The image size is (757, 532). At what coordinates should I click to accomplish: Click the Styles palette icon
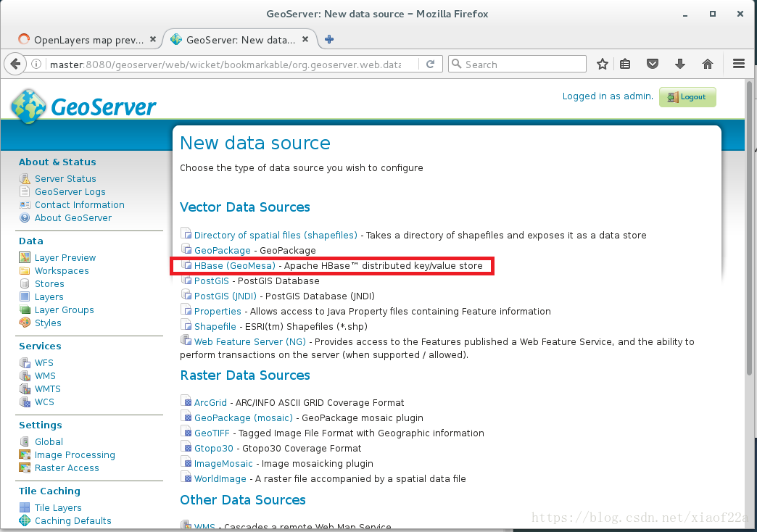click(x=25, y=323)
